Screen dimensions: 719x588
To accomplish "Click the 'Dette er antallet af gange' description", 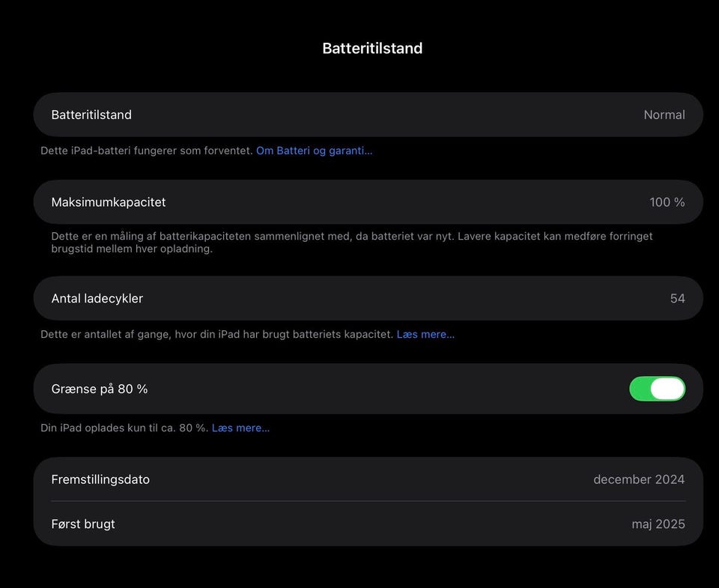I will [216, 334].
